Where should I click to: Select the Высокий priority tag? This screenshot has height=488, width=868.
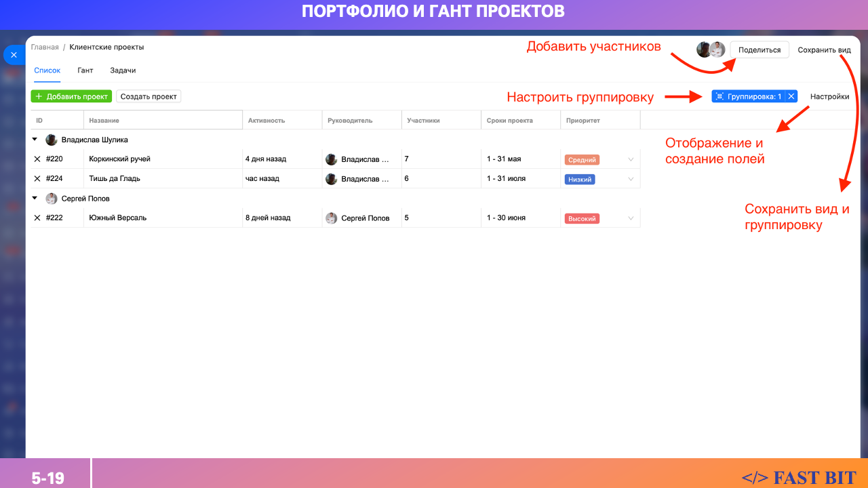point(582,219)
